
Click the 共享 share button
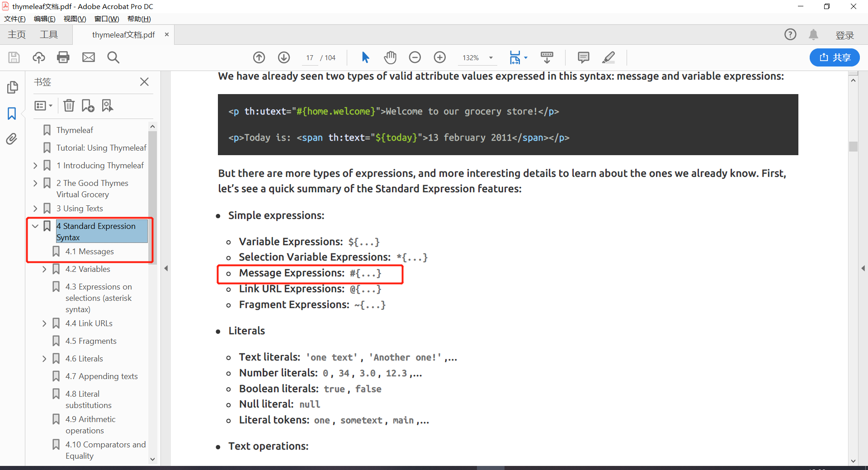pyautogui.click(x=834, y=57)
